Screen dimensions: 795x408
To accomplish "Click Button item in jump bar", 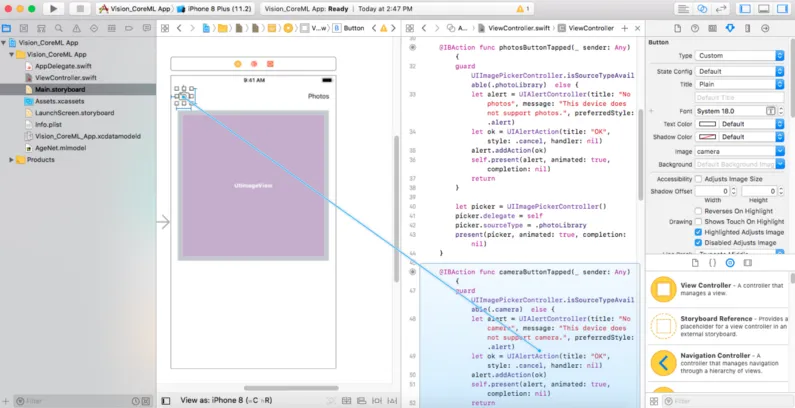I will tap(349, 28).
